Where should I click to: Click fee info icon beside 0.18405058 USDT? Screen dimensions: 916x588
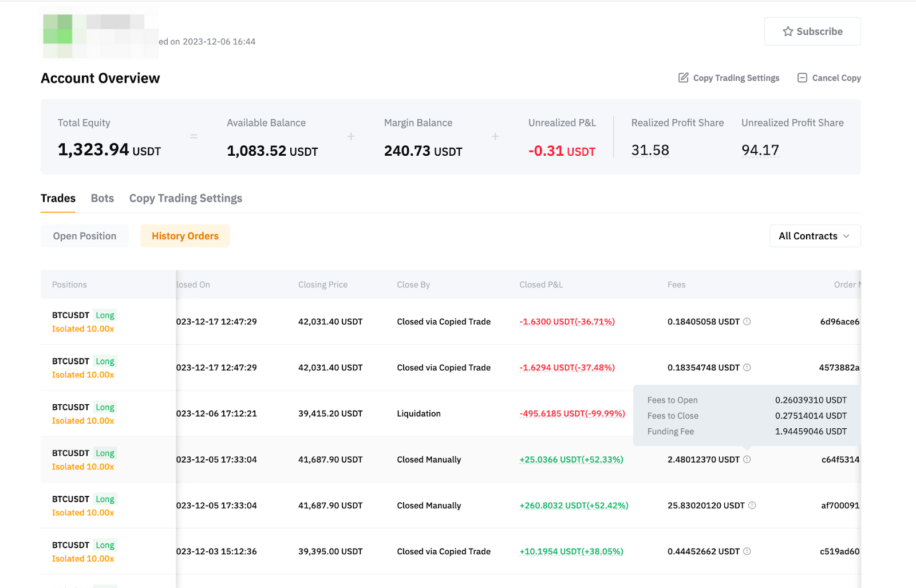tap(747, 322)
